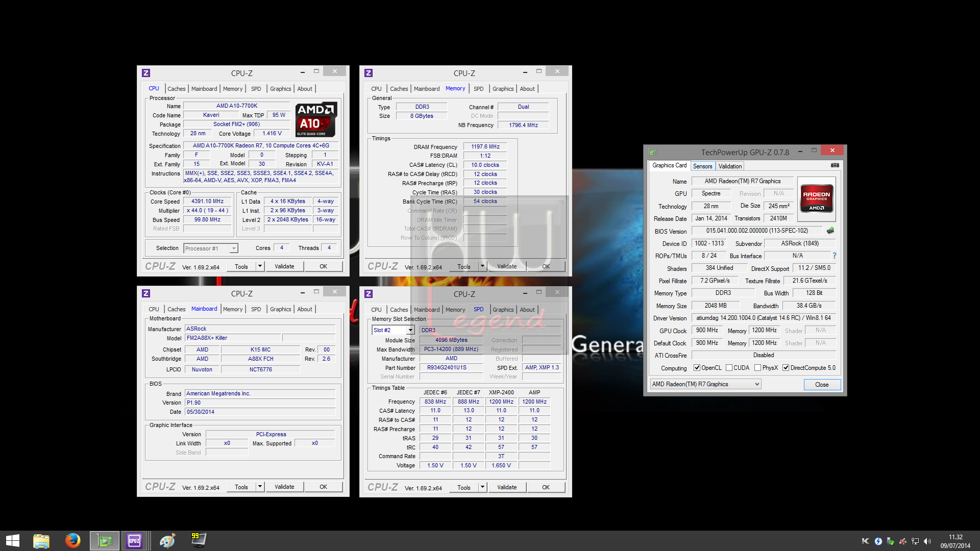Click the BIOS date 05/30/2014

[x=260, y=412]
